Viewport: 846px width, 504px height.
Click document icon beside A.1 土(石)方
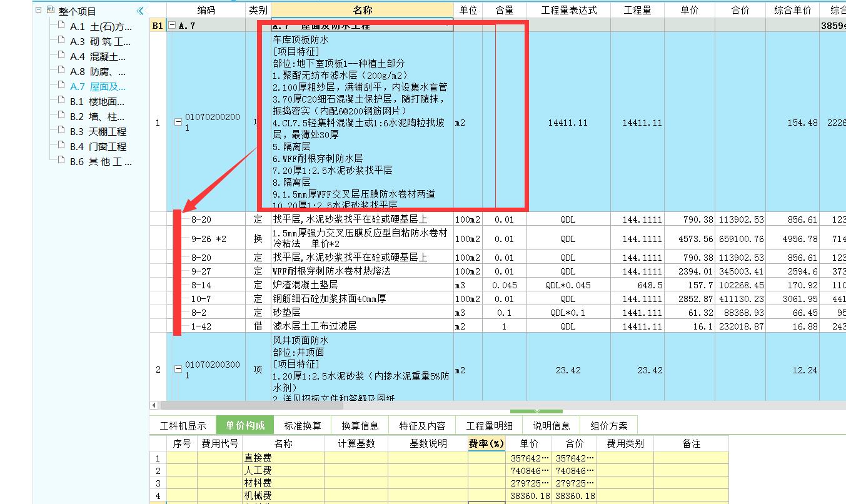click(x=61, y=26)
